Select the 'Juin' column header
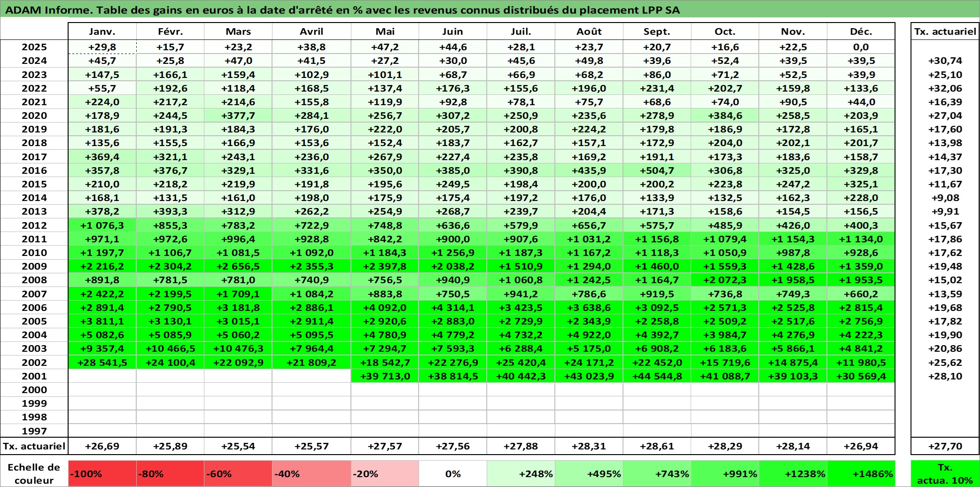This screenshot has width=980, height=487. [x=452, y=31]
